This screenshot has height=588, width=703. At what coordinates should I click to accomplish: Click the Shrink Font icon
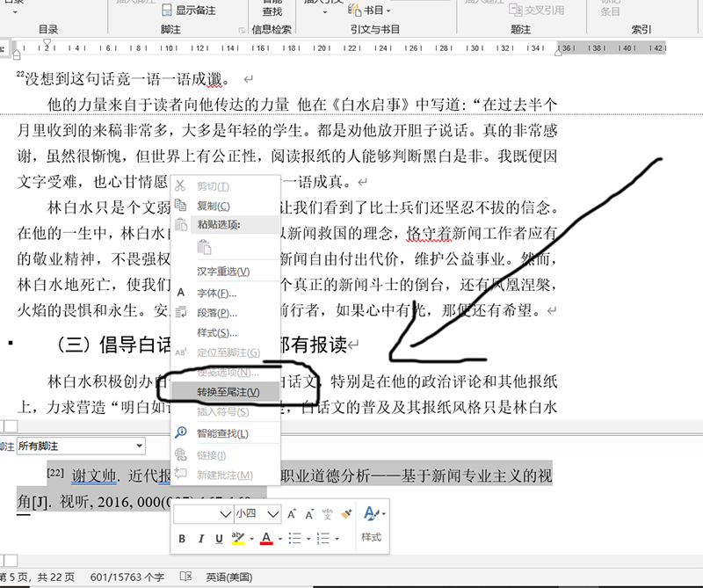[308, 512]
